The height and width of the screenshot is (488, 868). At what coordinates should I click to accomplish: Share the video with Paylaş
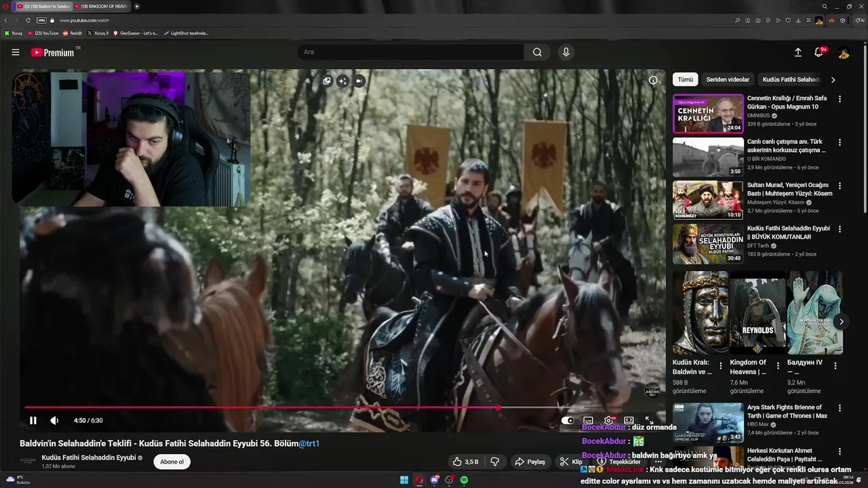point(530,462)
